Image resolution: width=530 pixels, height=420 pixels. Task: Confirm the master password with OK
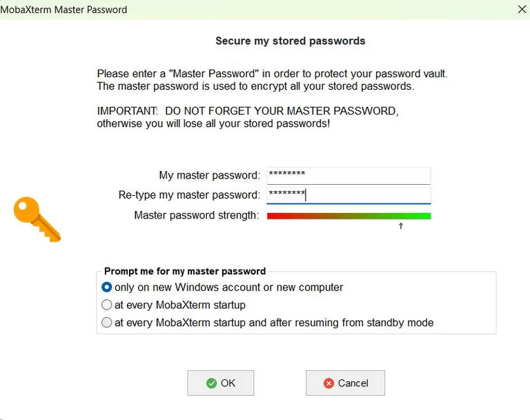[x=221, y=383]
